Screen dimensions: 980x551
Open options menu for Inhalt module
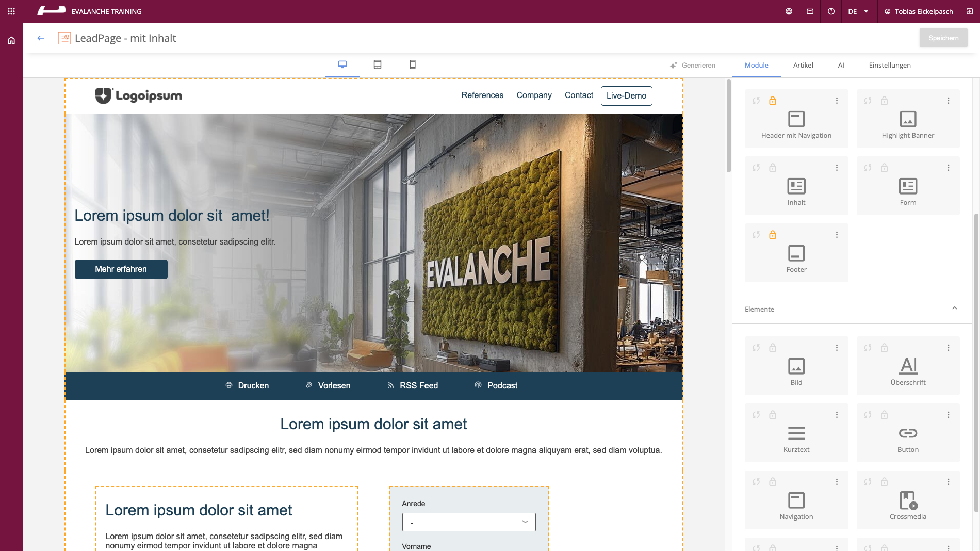[837, 168]
